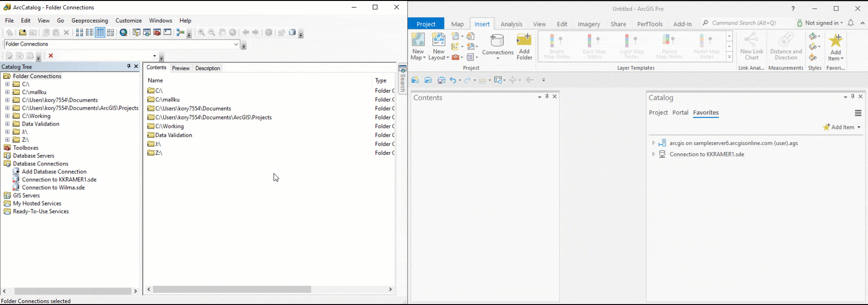
Task: Select Connection to Wilma.sde in Catalog Tree
Action: pyautogui.click(x=53, y=187)
